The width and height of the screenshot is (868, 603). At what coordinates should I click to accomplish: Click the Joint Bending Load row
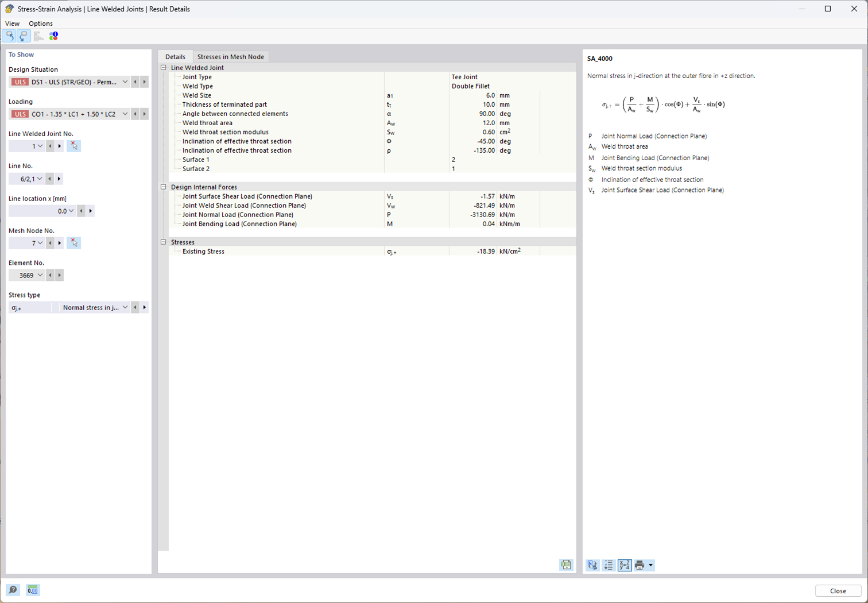coord(373,224)
